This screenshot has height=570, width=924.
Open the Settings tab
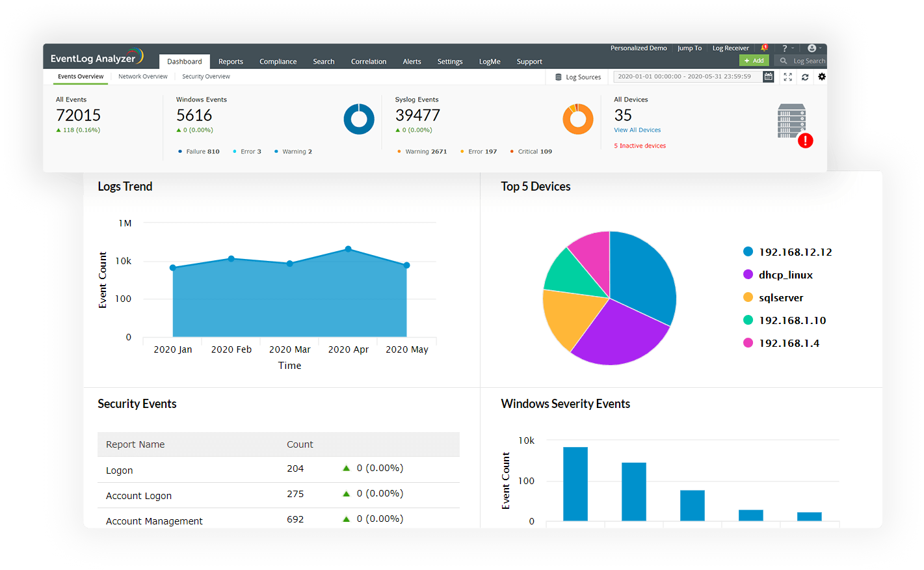pyautogui.click(x=450, y=62)
